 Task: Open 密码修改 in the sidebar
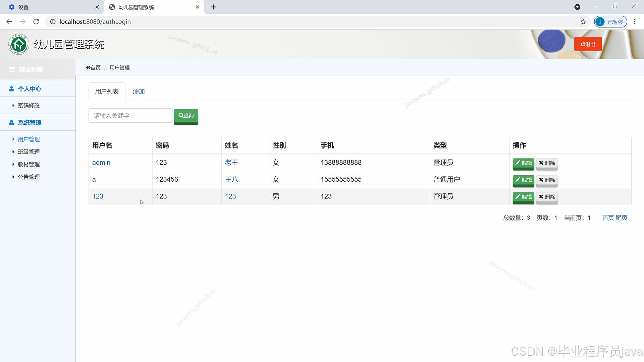click(x=29, y=106)
